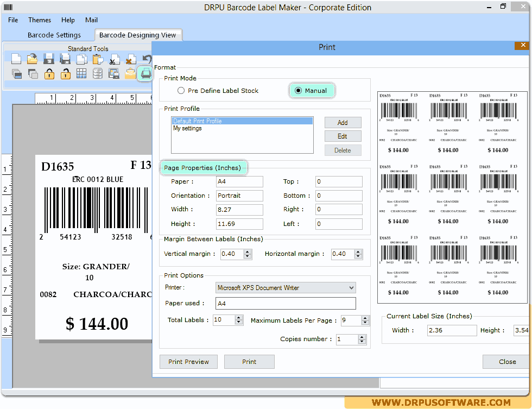Click the Right margin field
Screen dimensions: 532x409
(339, 210)
